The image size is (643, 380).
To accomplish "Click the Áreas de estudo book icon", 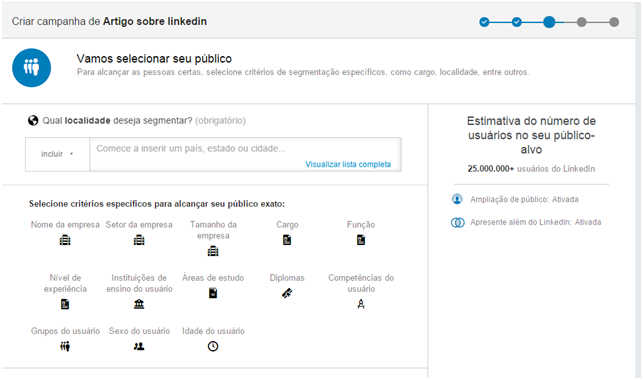I will (213, 293).
